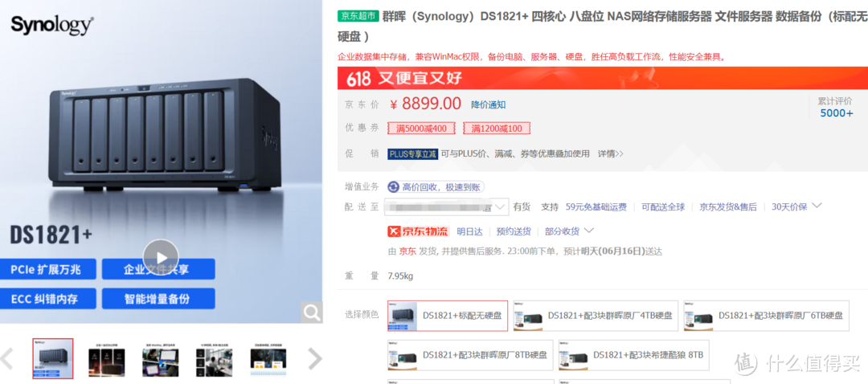Open the delivery address dropdown

pyautogui.click(x=446, y=207)
